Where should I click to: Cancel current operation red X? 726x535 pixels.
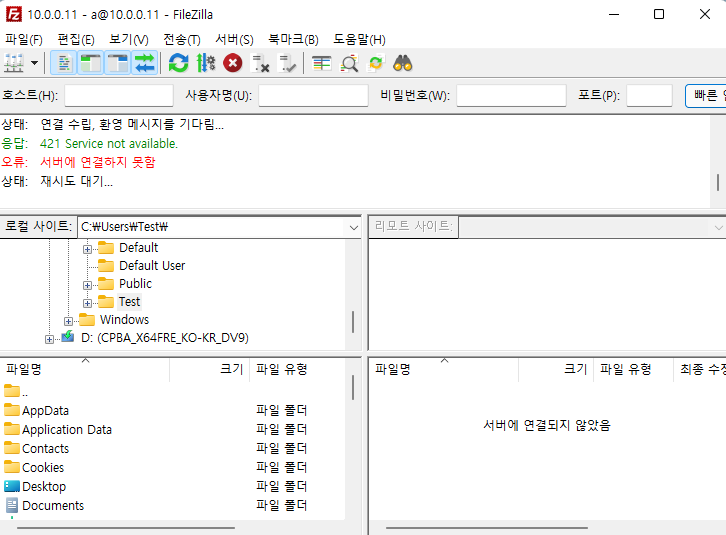tap(232, 63)
